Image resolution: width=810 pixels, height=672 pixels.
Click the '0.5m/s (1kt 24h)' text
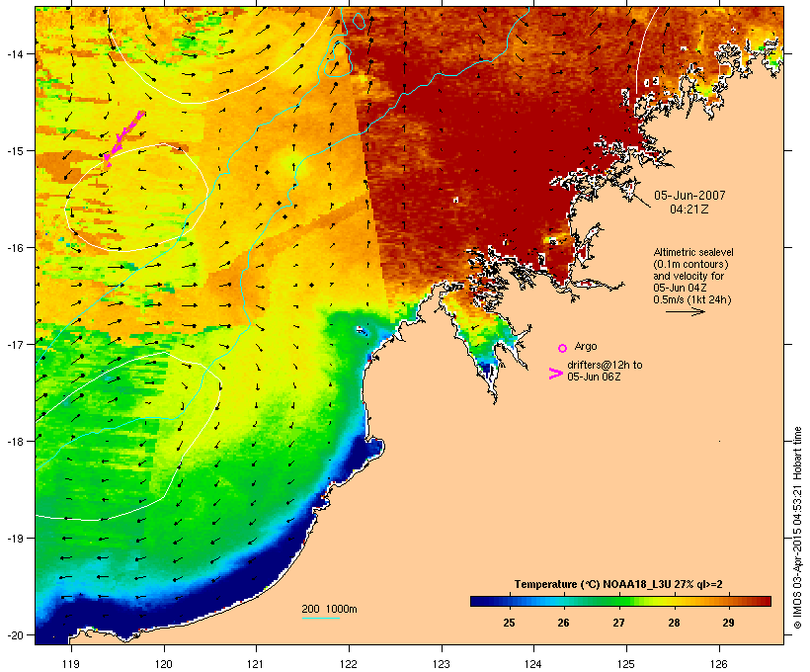692,299
